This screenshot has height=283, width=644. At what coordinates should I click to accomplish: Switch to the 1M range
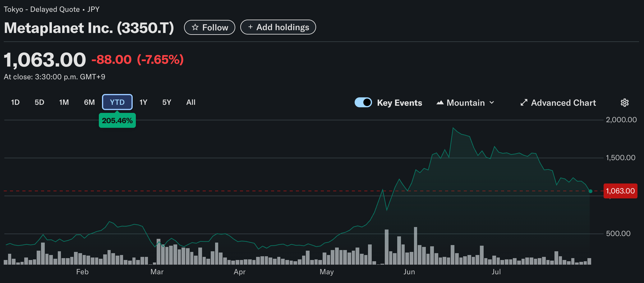coord(64,102)
